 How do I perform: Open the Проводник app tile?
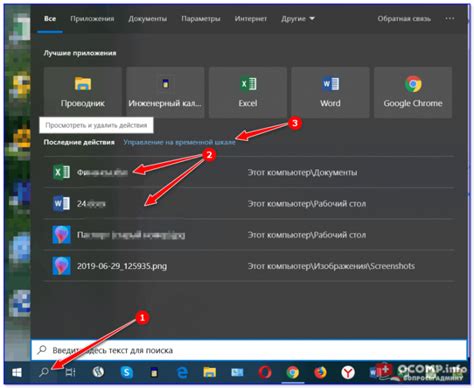pos(83,92)
